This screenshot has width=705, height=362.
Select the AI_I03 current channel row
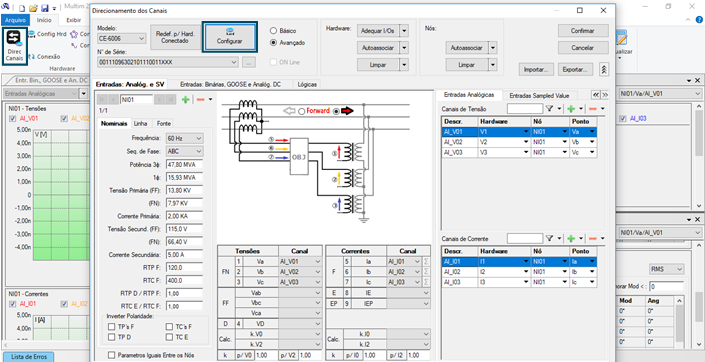coord(519,282)
